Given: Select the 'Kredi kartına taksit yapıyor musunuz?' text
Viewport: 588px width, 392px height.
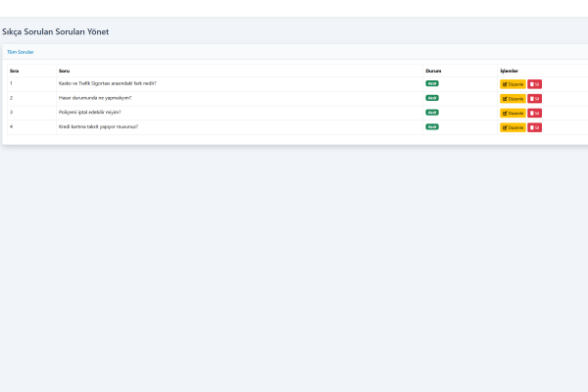Looking at the screenshot, I should click(98, 126).
